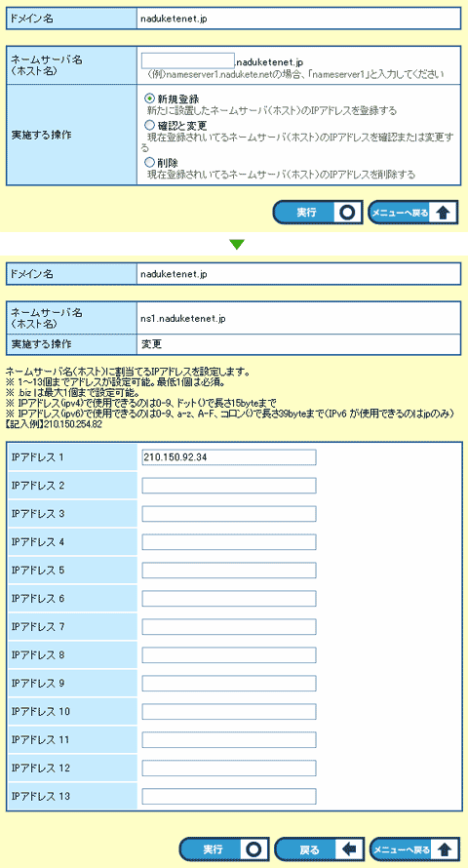468x868 pixels.
Task: Click the circle icon on upper 実行
Action: pyautogui.click(x=347, y=213)
